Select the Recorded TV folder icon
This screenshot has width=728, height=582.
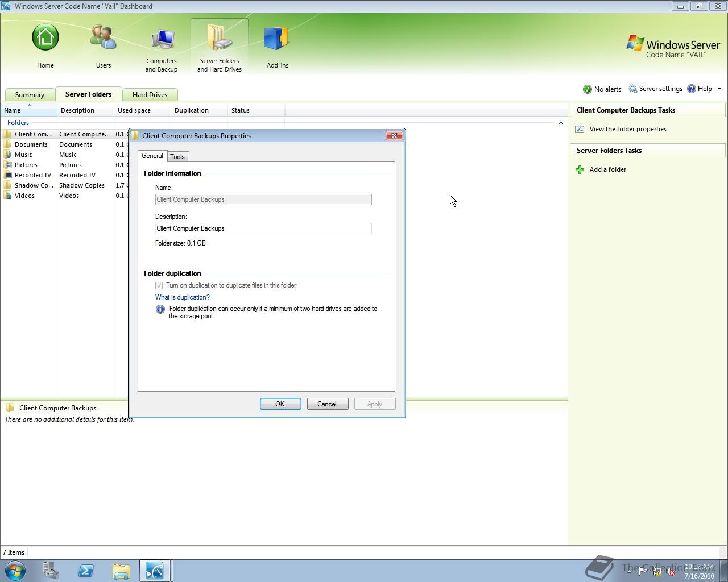tap(7, 175)
